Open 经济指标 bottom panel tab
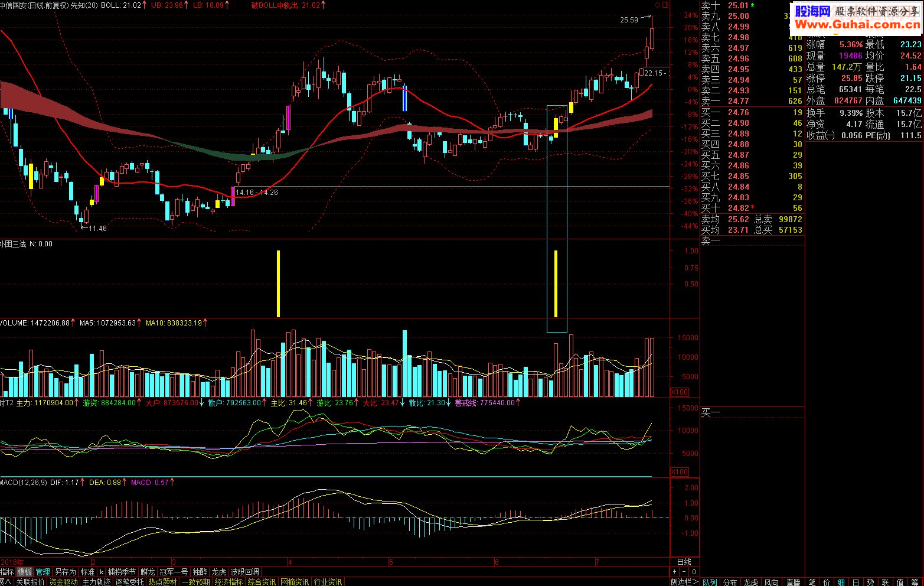Viewport: 924px width, 586px height. tap(228, 582)
